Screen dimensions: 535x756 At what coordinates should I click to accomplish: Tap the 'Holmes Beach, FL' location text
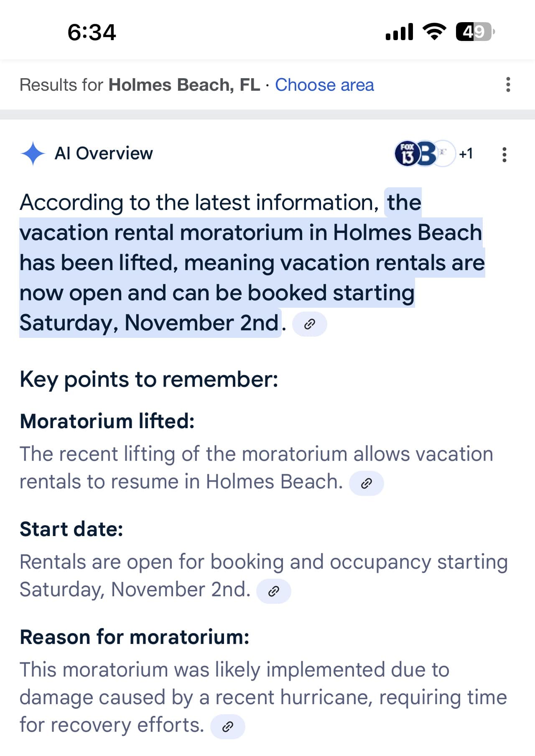pyautogui.click(x=184, y=85)
